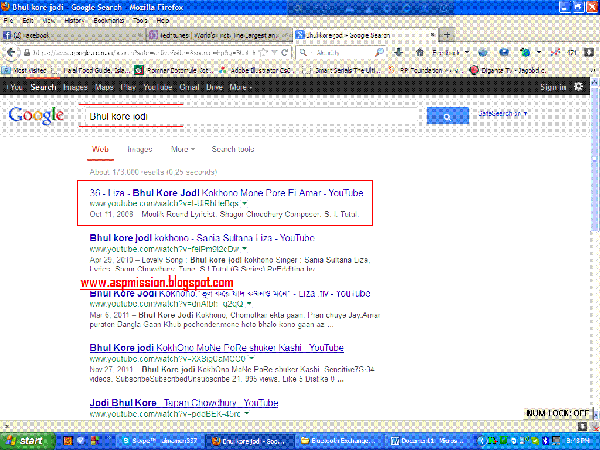
Task: Click the shield quick launch icon on taskbar
Action: pyautogui.click(x=80, y=441)
